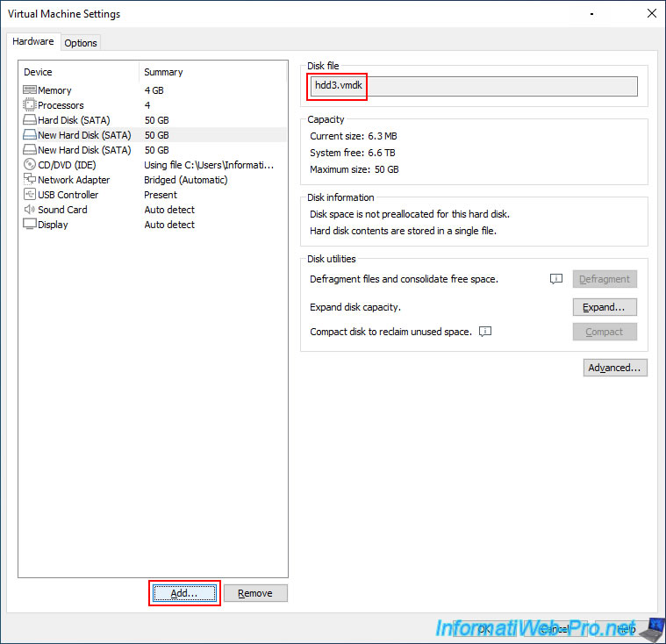Select the Sound Card speaker icon
Image resolution: width=666 pixels, height=644 pixels.
tap(29, 210)
